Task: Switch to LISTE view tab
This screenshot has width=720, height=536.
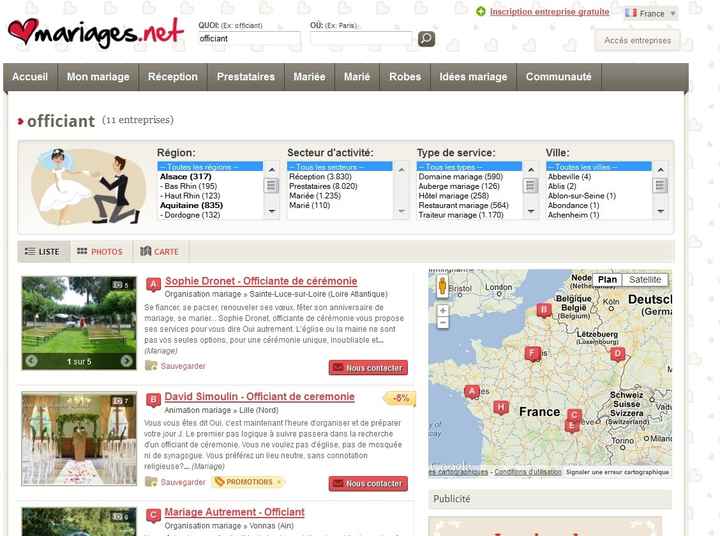Action: 44,252
